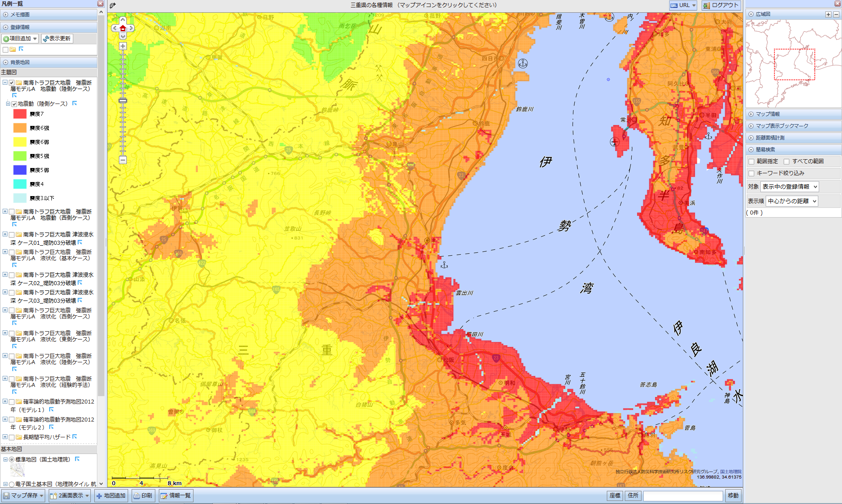This screenshot has height=504, width=842.
Task: Expand the 地震動（西側ケース） tree node
Action: 5,211
